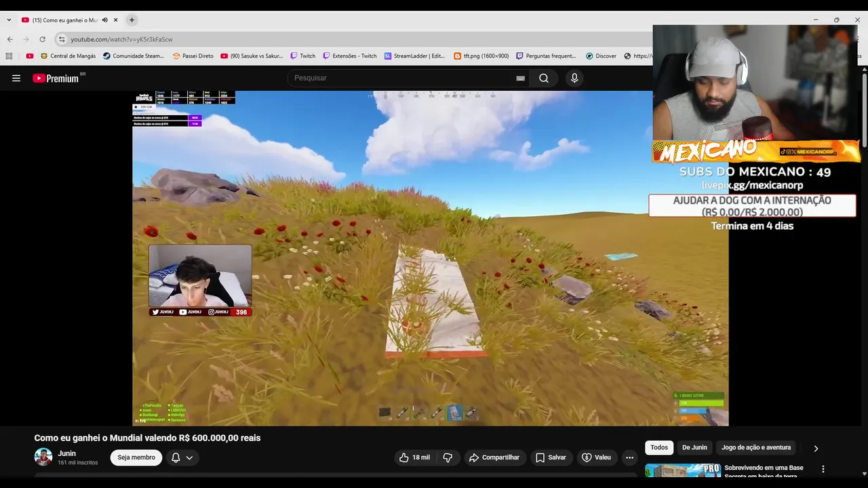Click the go forward browser arrow
This screenshot has height=488, width=868.
[x=26, y=39]
